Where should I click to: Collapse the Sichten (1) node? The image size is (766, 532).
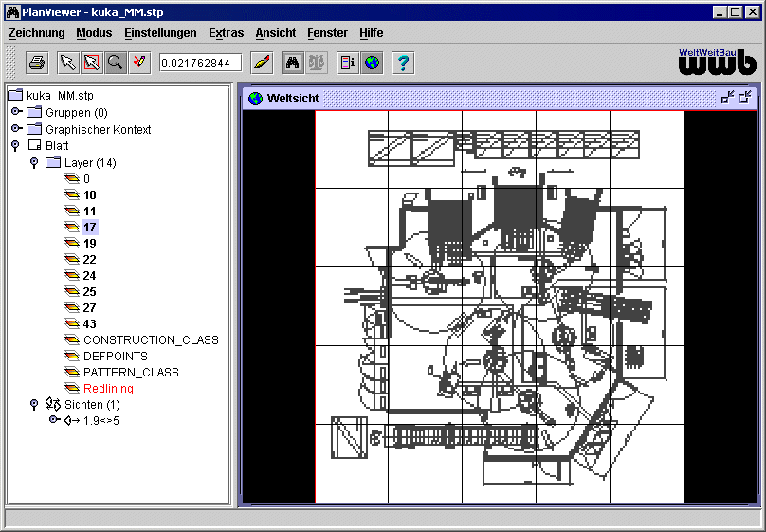pos(34,405)
